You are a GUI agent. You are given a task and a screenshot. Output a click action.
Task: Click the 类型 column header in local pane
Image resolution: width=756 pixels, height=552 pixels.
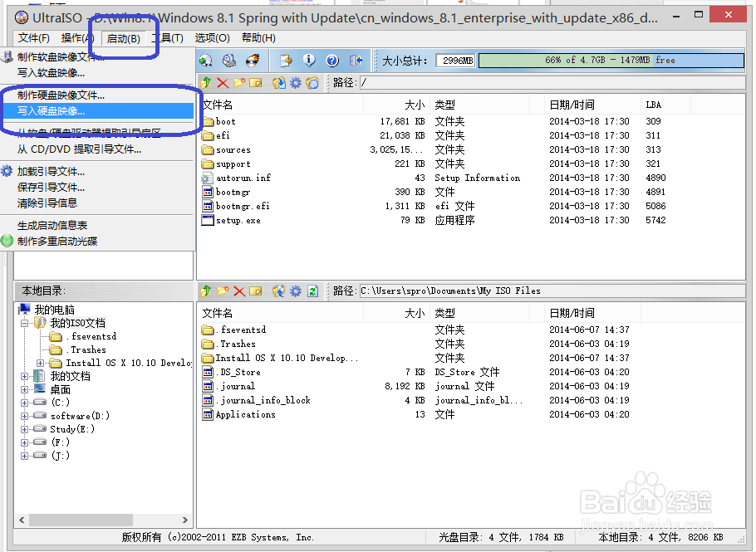(479, 314)
